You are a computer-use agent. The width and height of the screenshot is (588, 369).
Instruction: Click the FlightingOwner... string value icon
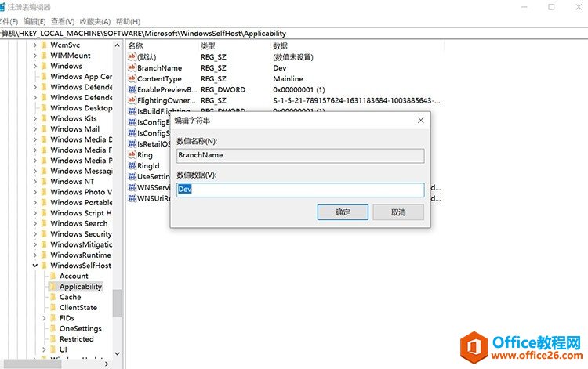tap(132, 100)
